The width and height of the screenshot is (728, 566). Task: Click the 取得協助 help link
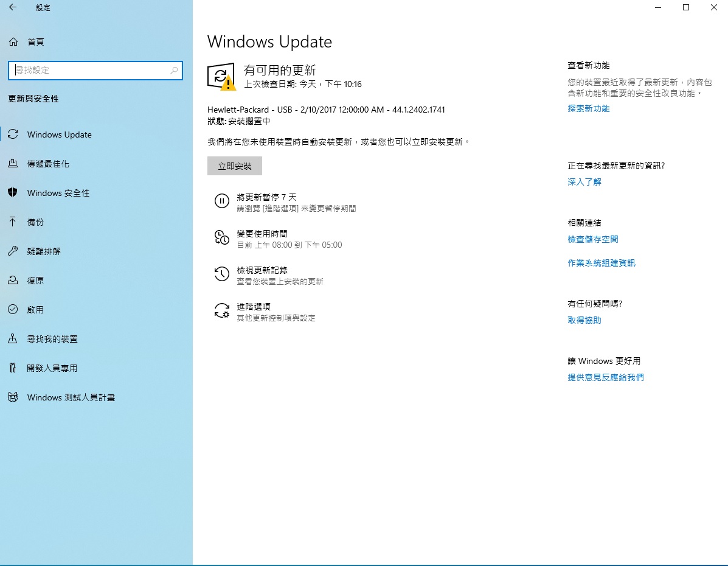[584, 320]
